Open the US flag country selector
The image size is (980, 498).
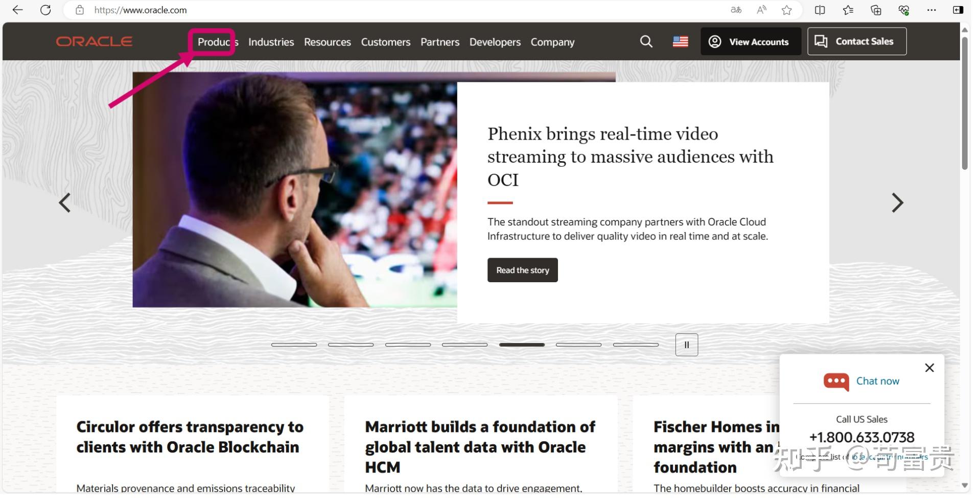[680, 41]
